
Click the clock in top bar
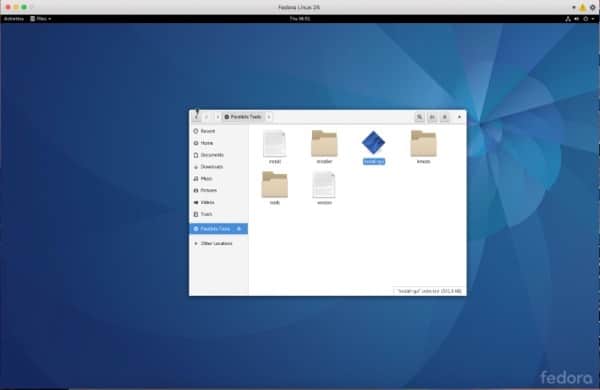(300, 19)
